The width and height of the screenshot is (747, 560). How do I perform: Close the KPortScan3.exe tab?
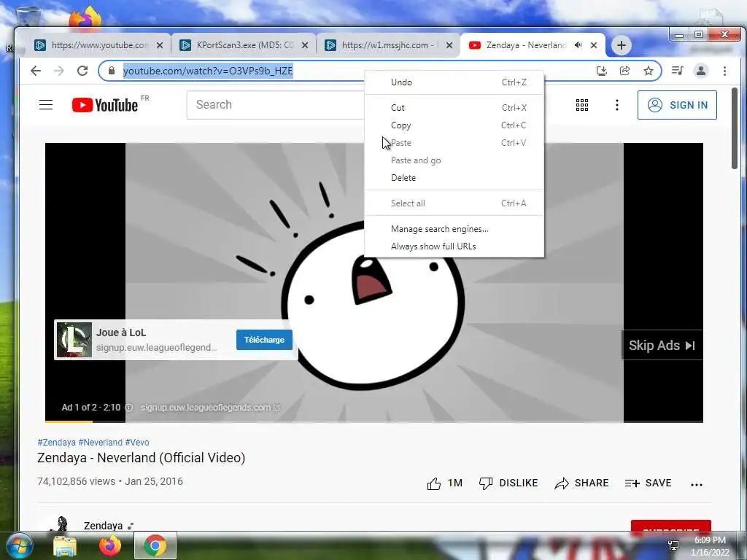tap(305, 45)
